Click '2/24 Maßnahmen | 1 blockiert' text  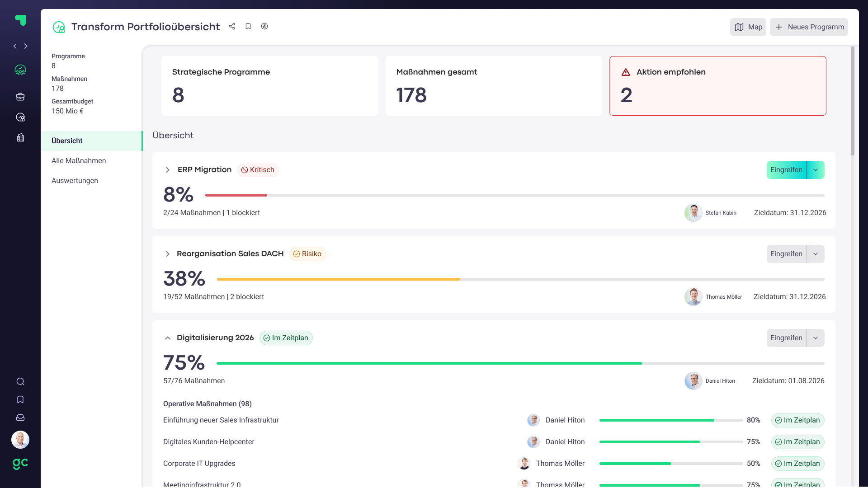(x=212, y=213)
